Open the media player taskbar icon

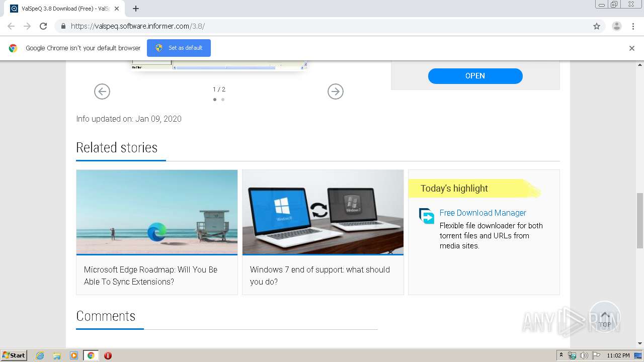click(x=74, y=355)
